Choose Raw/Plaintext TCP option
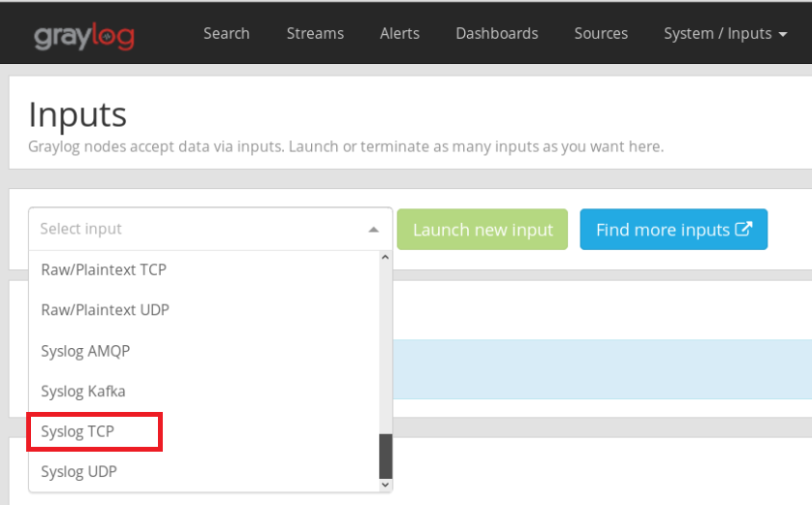This screenshot has width=812, height=505. pyautogui.click(x=204, y=269)
